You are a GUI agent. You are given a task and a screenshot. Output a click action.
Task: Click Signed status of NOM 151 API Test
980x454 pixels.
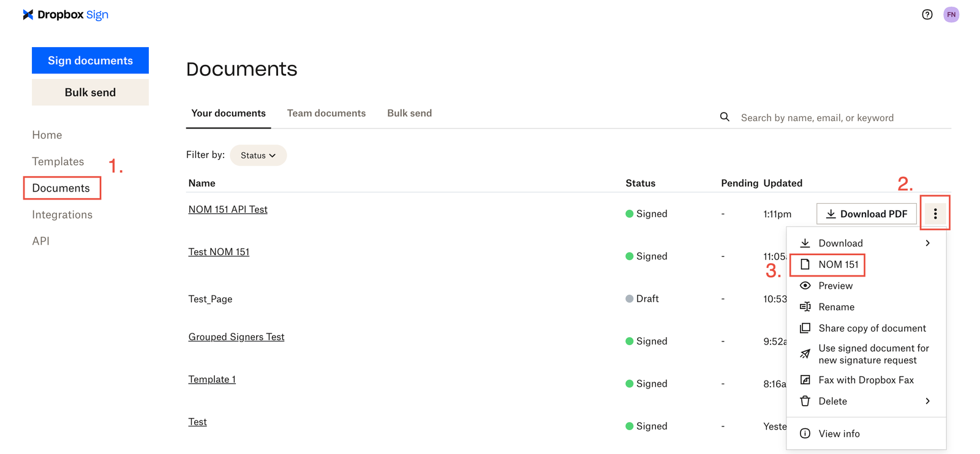click(646, 214)
